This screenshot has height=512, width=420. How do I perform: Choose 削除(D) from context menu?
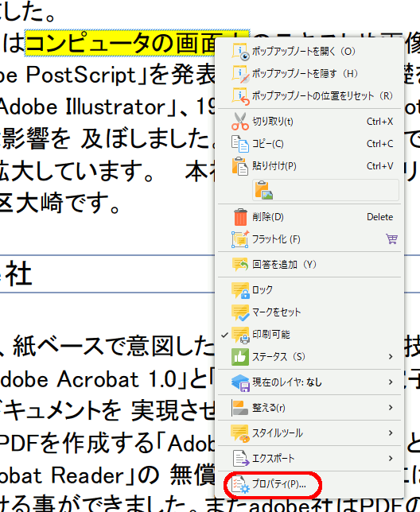point(309,217)
